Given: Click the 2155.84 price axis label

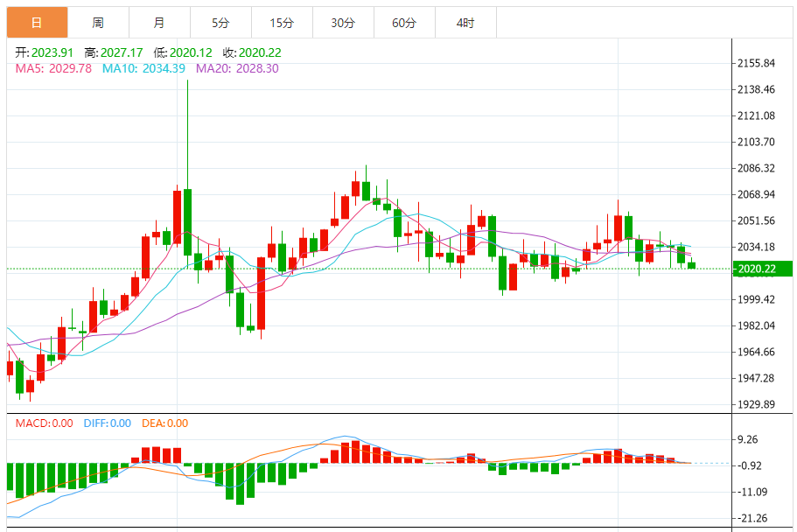Looking at the screenshot, I should (x=757, y=63).
